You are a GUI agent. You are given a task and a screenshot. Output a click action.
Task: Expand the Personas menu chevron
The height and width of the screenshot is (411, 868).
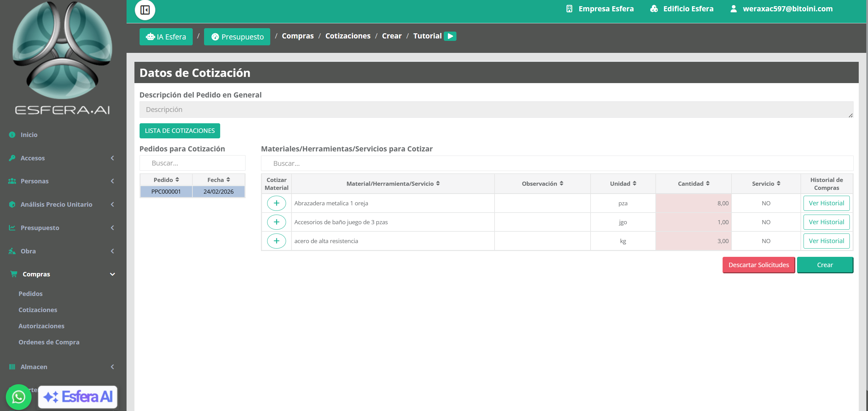[x=112, y=181]
